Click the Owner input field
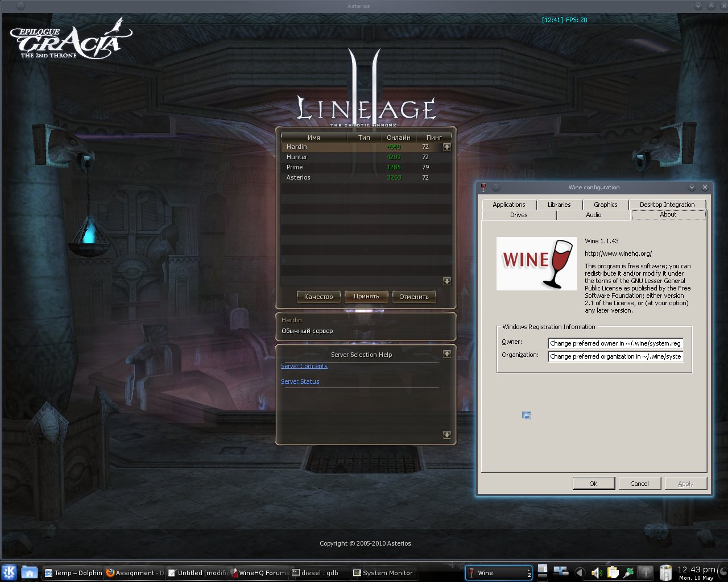Screen dimensions: 728x582 (615, 343)
